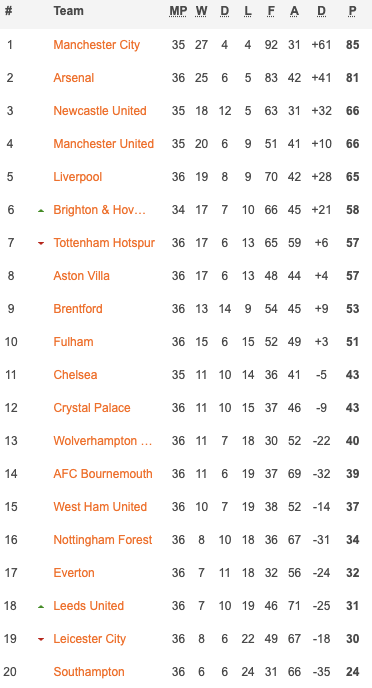372x688 pixels.
Task: Click red down arrow beside Leicester City
Action: (x=41, y=639)
